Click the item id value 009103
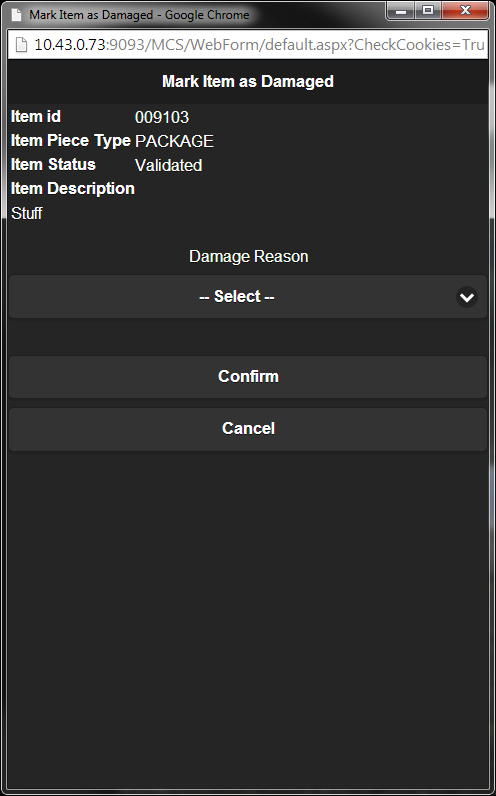 (162, 117)
